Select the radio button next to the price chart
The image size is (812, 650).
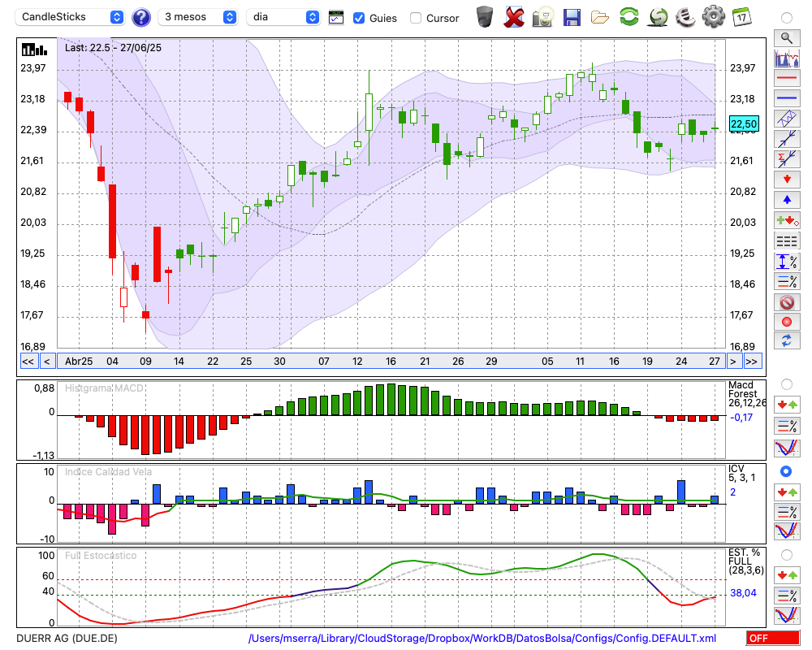(x=786, y=18)
